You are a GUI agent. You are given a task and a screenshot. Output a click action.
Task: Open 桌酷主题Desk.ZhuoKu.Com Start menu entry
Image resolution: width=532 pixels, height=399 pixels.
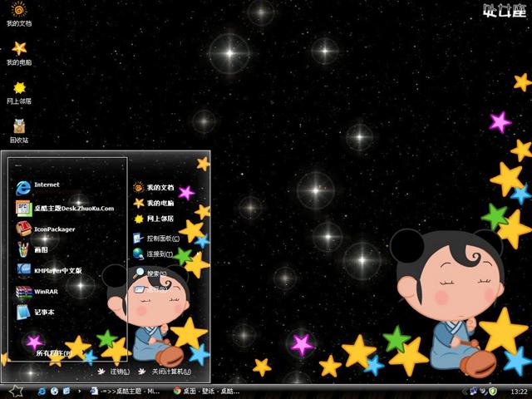coord(65,209)
